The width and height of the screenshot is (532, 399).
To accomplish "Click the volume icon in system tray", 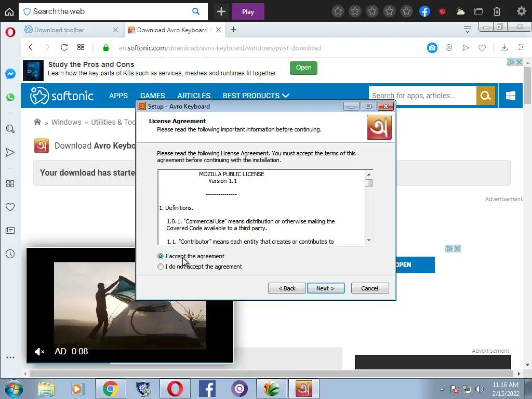I will click(480, 389).
